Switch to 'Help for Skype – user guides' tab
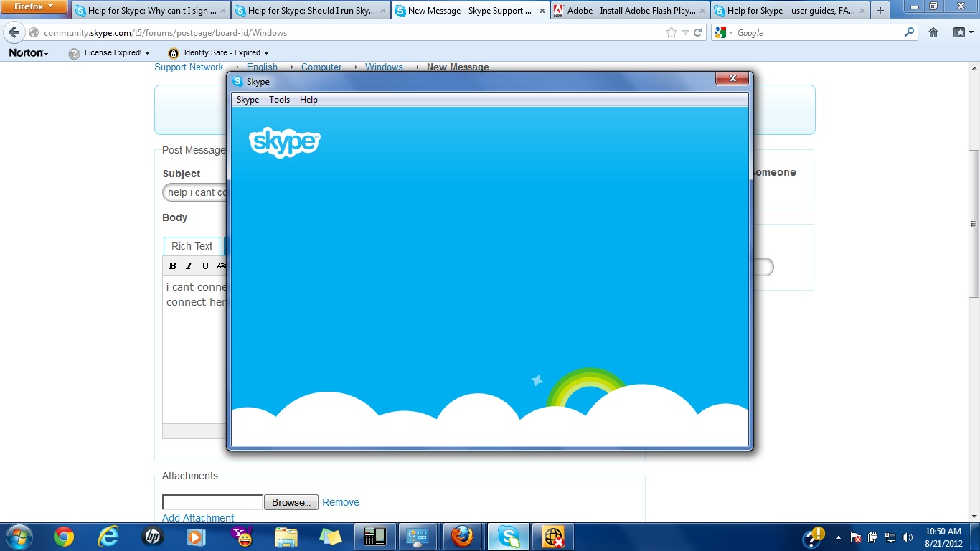 coord(790,11)
